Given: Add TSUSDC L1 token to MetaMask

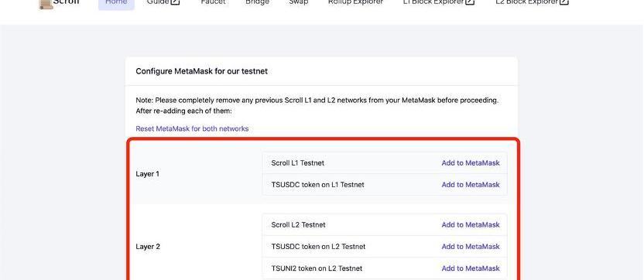Looking at the screenshot, I should point(471,185).
